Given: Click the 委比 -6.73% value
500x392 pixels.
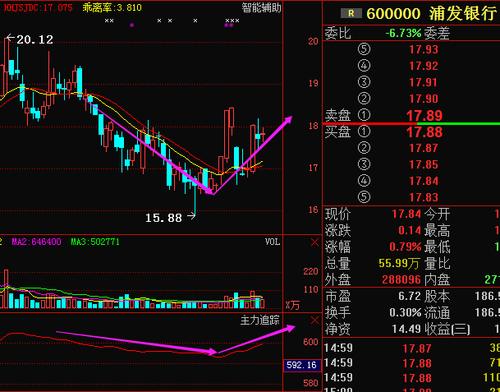Looking at the screenshot, I should (x=403, y=33).
